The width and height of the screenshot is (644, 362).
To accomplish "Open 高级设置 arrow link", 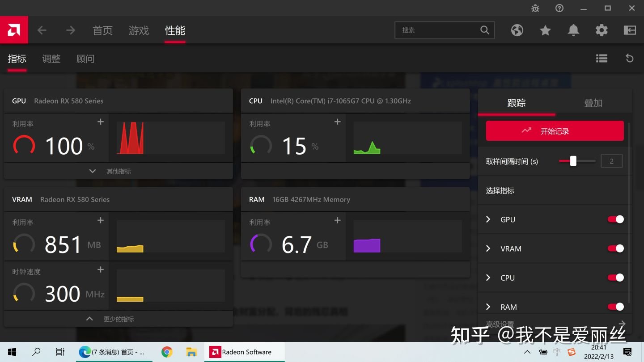I will 622,324.
